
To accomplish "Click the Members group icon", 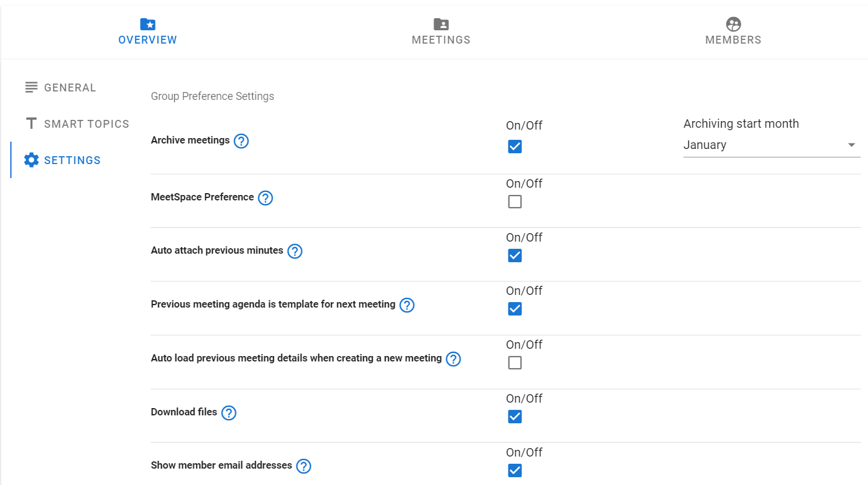I will (x=733, y=24).
